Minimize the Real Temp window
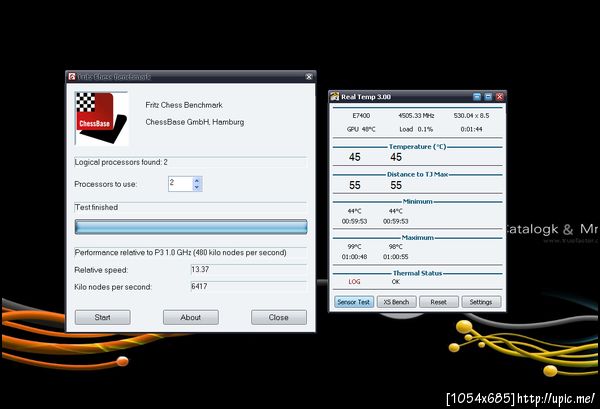Screen dimensions: 600x409 (477, 97)
